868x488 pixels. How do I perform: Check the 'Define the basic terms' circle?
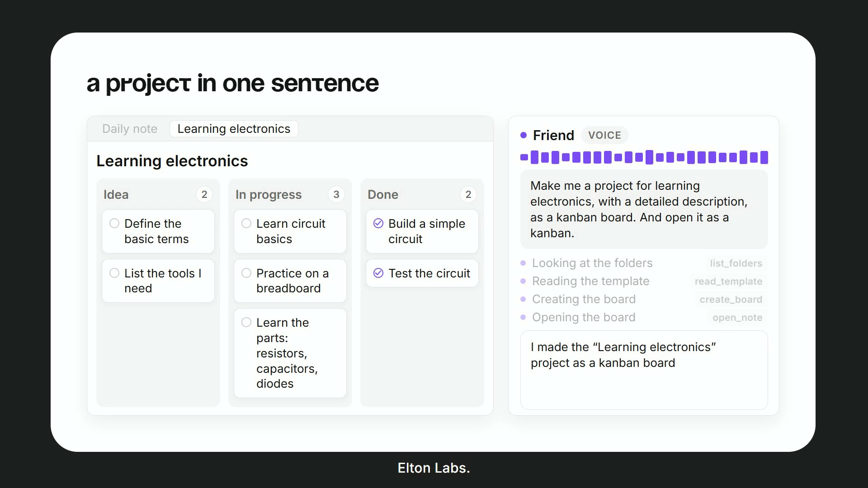(114, 223)
